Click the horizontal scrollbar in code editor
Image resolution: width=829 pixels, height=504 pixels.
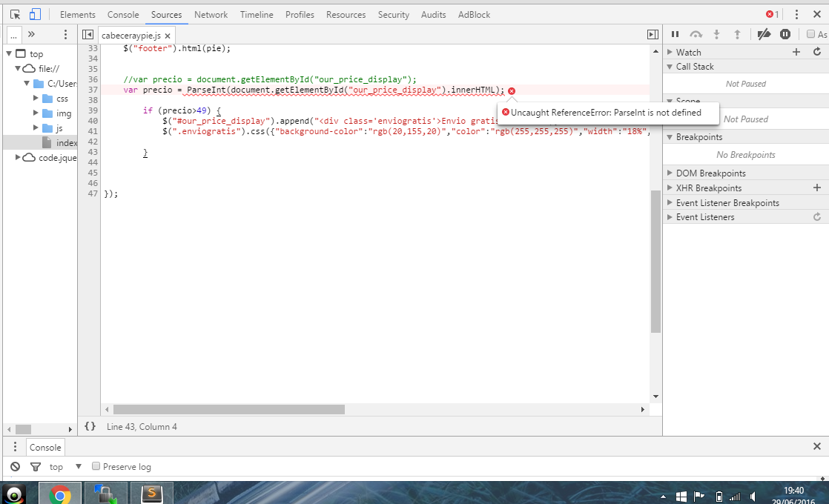[228, 409]
